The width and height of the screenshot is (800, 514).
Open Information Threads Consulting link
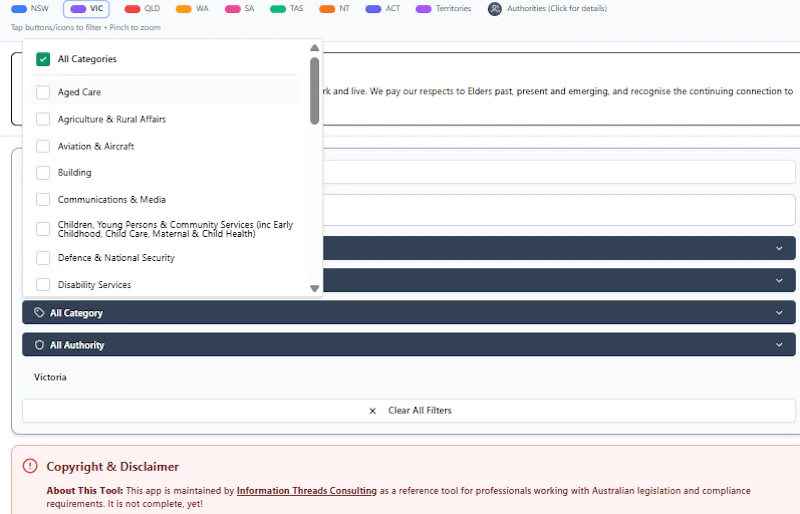click(x=307, y=491)
